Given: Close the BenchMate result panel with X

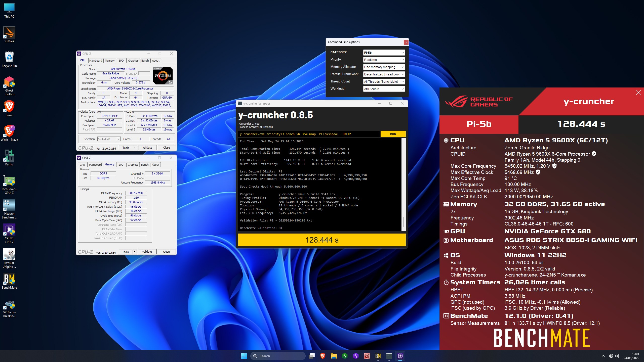Looking at the screenshot, I should pos(638,93).
